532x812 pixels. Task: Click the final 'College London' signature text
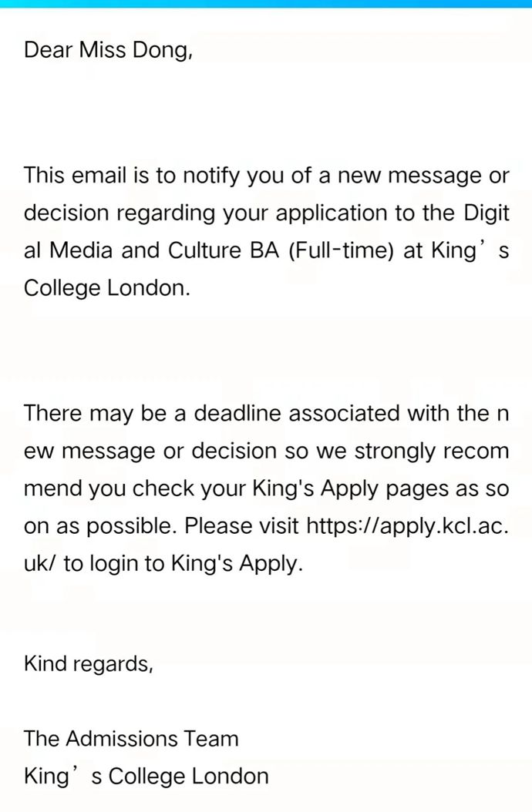point(189,777)
